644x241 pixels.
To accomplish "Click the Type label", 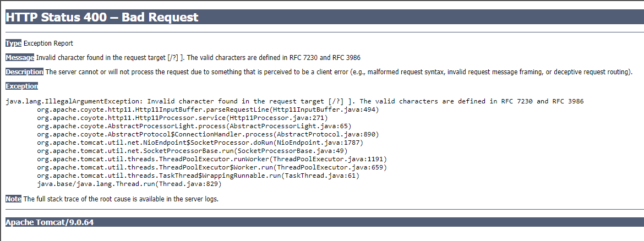I will click(13, 43).
